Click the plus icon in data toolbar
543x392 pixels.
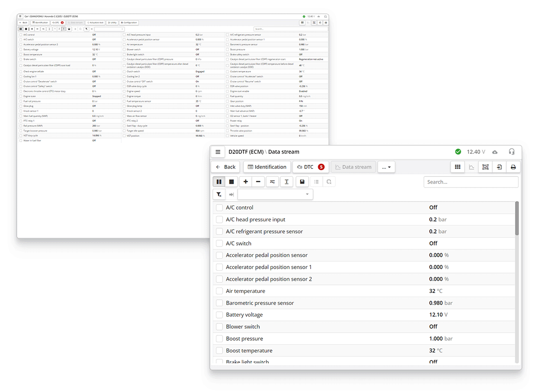click(246, 182)
